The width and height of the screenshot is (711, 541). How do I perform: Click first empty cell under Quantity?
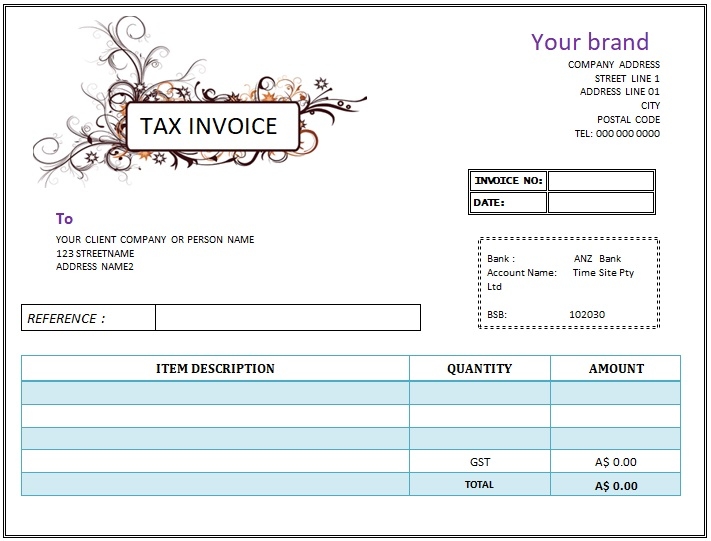tap(479, 393)
